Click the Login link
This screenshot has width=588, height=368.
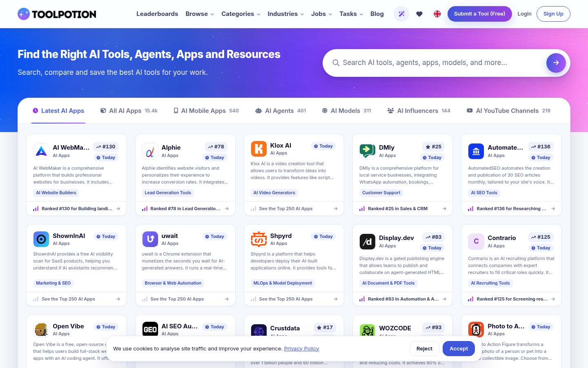pos(524,14)
